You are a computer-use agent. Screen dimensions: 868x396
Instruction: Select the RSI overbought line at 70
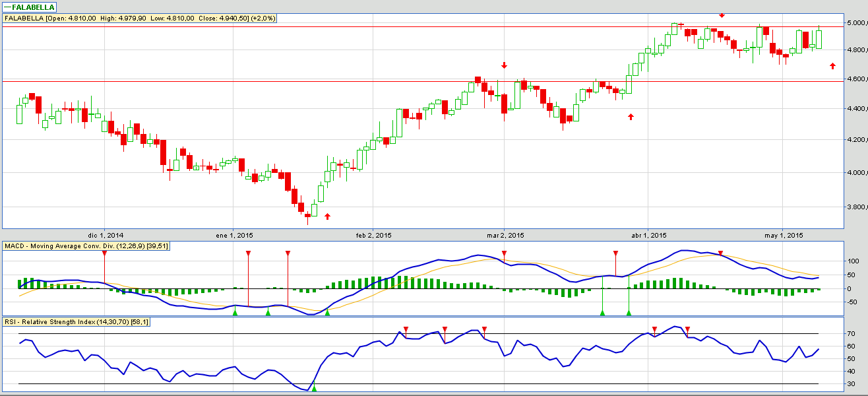[418, 333]
